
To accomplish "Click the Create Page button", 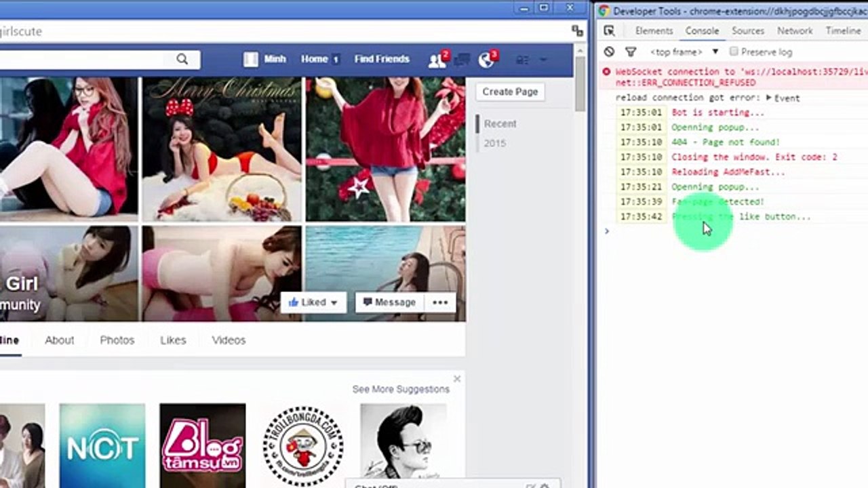I will click(x=510, y=91).
